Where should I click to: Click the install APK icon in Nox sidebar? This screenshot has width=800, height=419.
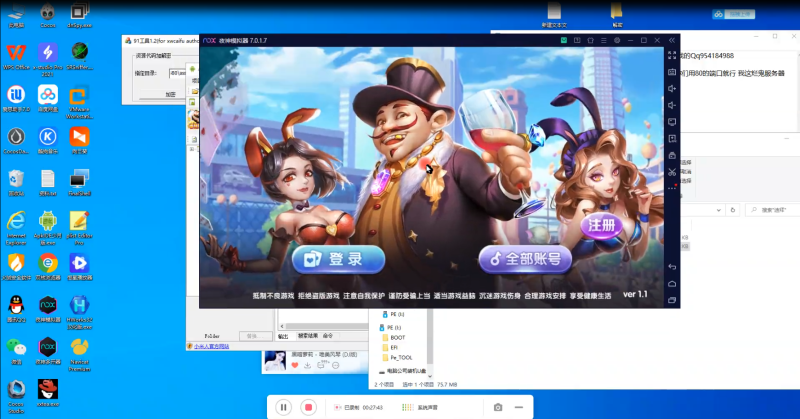(672, 139)
